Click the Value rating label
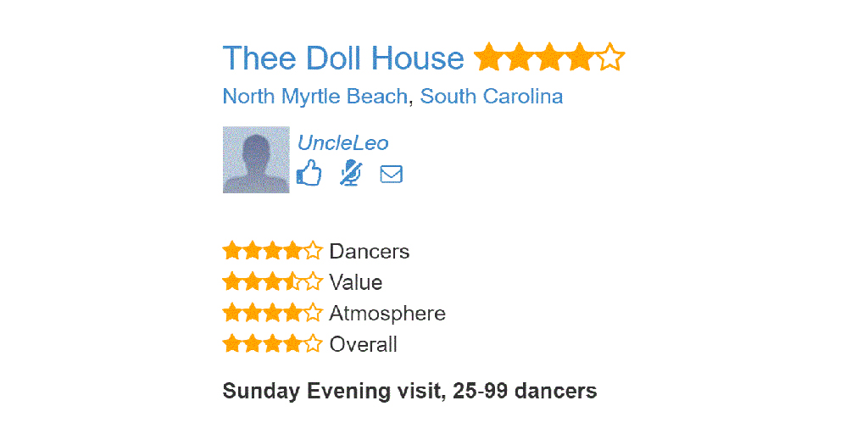The image size is (868, 434). (x=356, y=282)
